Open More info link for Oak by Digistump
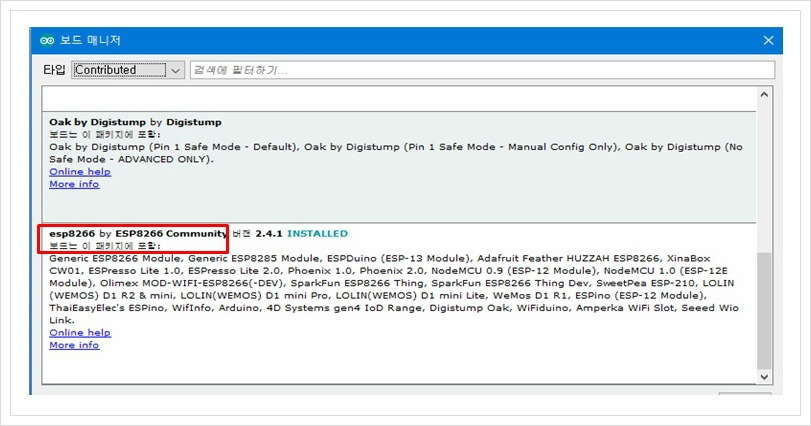The height and width of the screenshot is (426, 811). [x=74, y=184]
